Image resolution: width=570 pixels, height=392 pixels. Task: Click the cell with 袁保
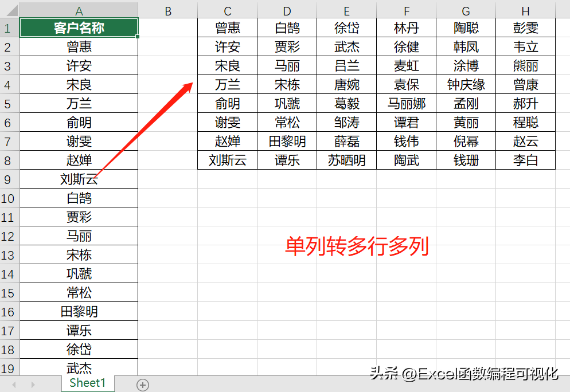407,85
